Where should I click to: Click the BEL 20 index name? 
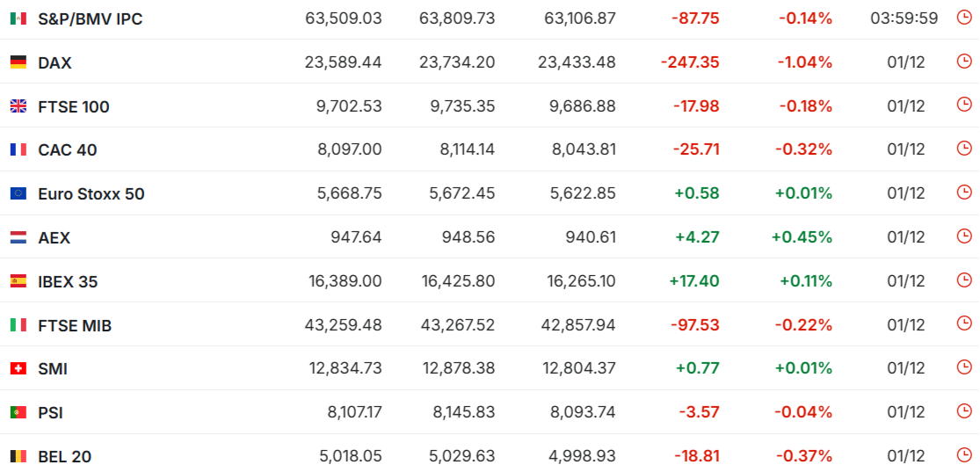pos(65,456)
